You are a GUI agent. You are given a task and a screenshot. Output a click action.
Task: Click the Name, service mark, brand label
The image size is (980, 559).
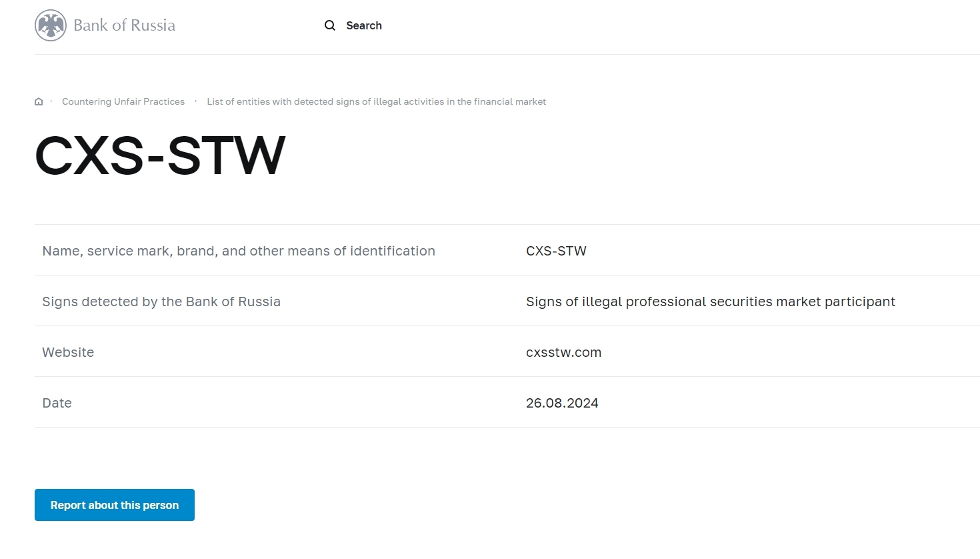click(239, 251)
